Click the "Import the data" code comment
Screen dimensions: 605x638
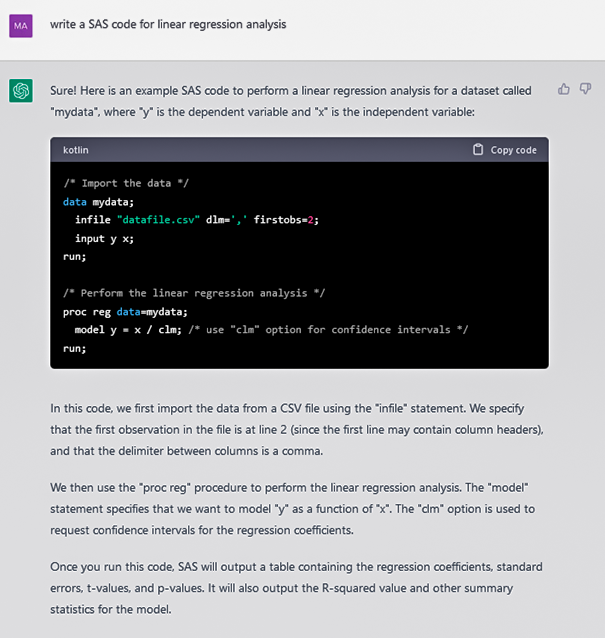(126, 184)
